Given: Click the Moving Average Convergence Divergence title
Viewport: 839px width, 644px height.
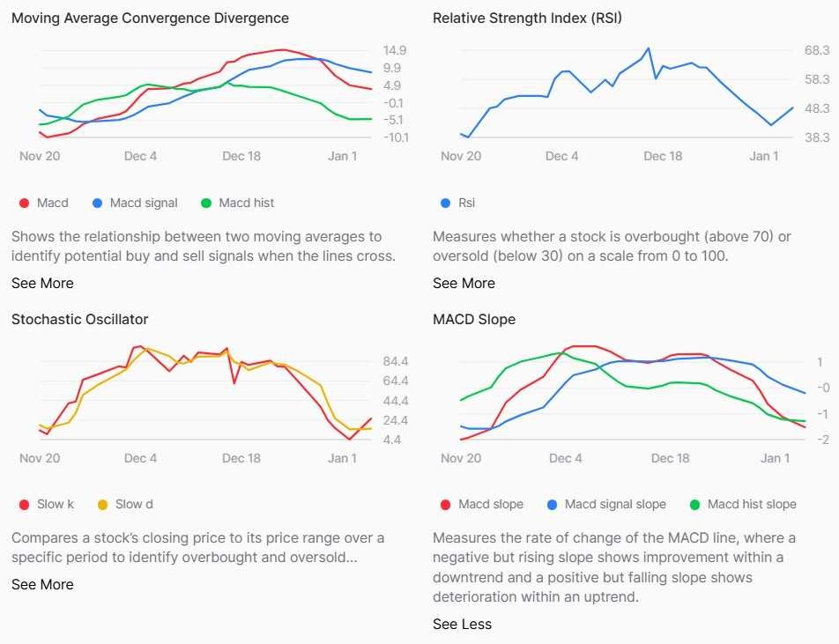Looking at the screenshot, I should coord(150,18).
